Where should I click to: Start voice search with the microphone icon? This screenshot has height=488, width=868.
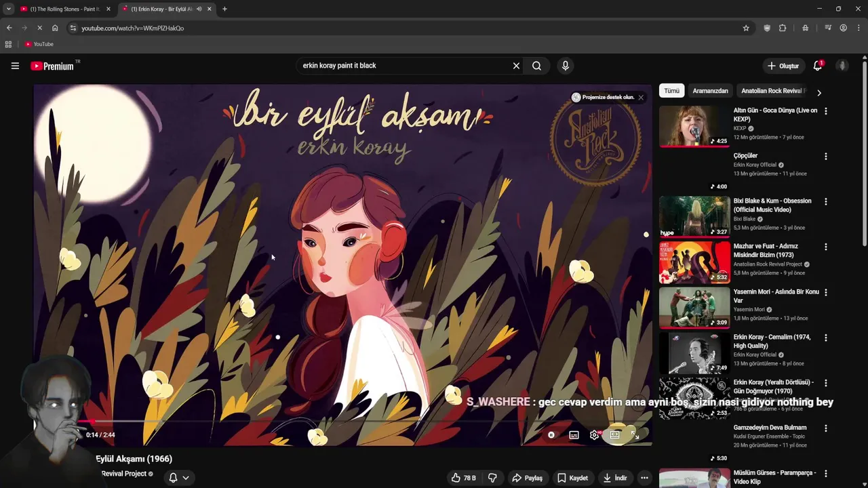click(x=566, y=66)
